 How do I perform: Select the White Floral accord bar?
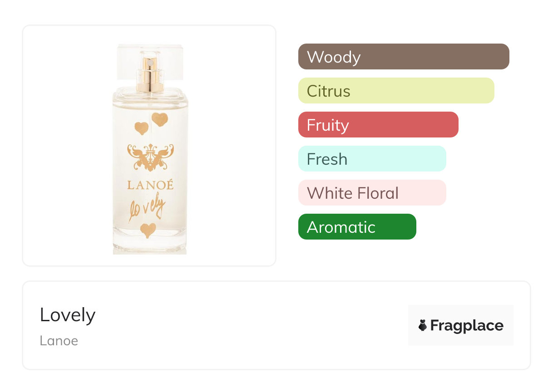(372, 193)
